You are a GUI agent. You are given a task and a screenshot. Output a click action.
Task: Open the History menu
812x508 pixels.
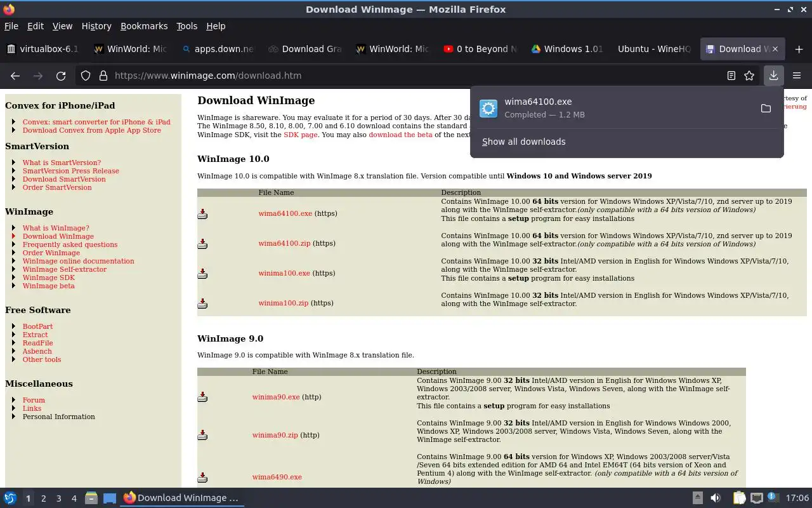point(96,26)
